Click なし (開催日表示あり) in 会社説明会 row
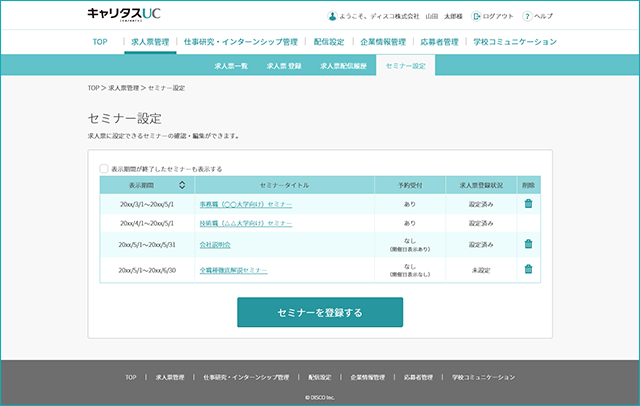 tap(410, 245)
